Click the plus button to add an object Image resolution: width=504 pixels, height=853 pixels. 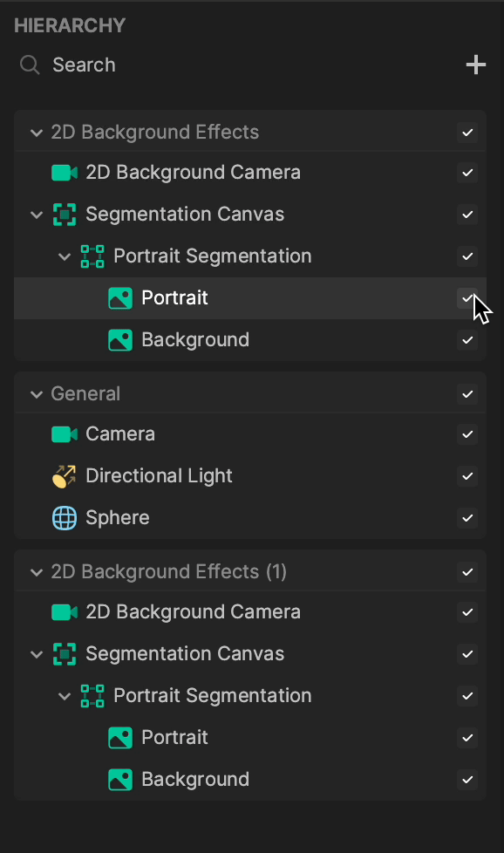pyautogui.click(x=476, y=64)
